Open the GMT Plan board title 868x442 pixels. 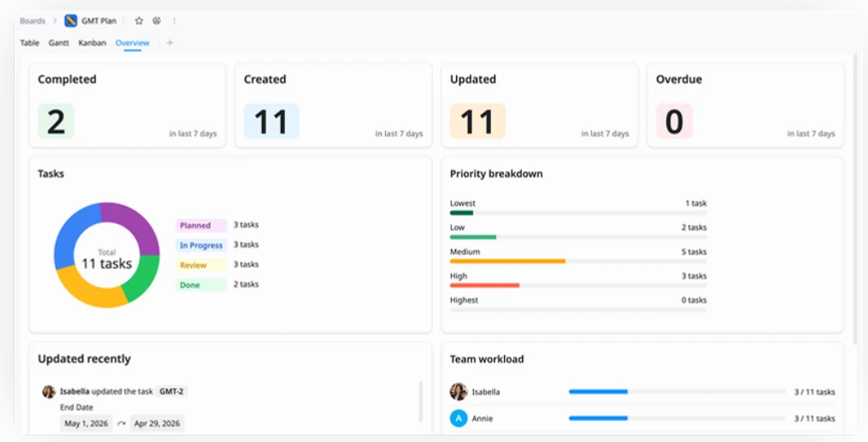[99, 21]
